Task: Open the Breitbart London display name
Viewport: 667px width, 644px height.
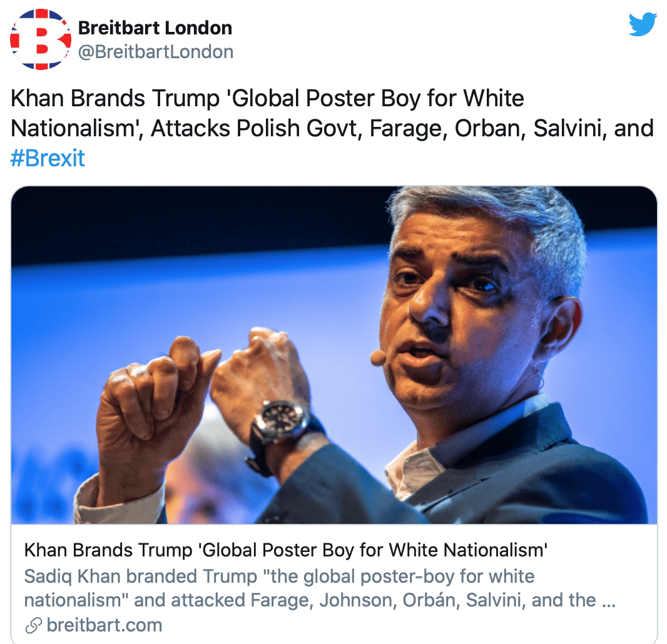Action: (x=155, y=28)
